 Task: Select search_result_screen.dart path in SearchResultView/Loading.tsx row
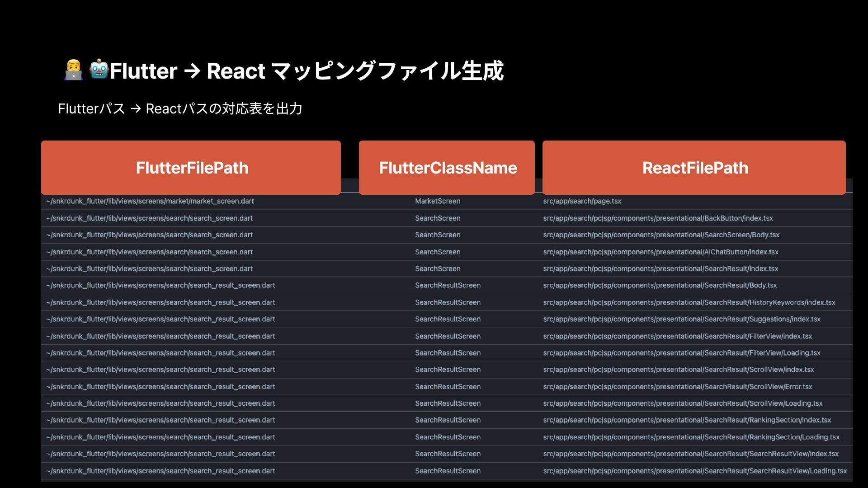(x=160, y=471)
